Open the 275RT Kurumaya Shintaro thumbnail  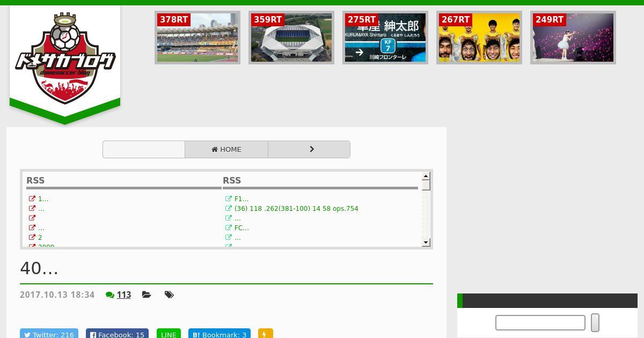pyautogui.click(x=385, y=38)
